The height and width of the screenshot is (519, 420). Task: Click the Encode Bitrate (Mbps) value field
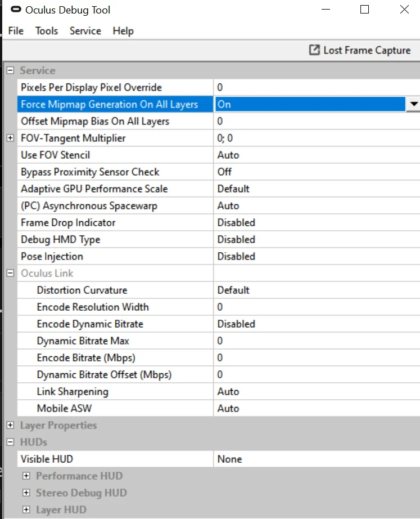click(315, 357)
